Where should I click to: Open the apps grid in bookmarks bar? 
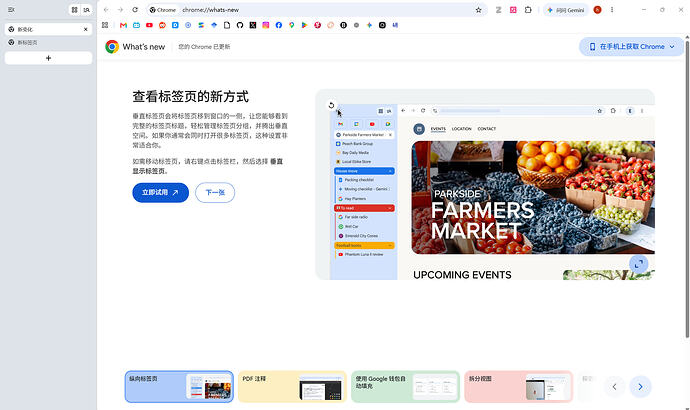tap(105, 25)
